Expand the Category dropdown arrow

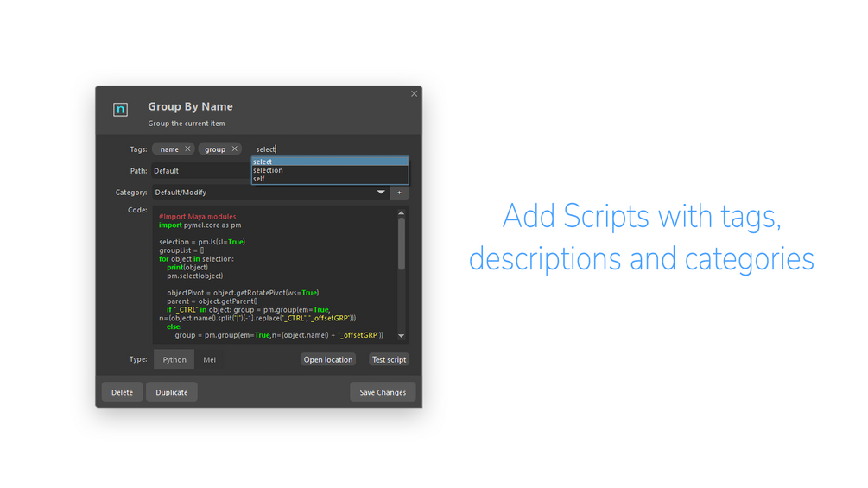tap(381, 192)
